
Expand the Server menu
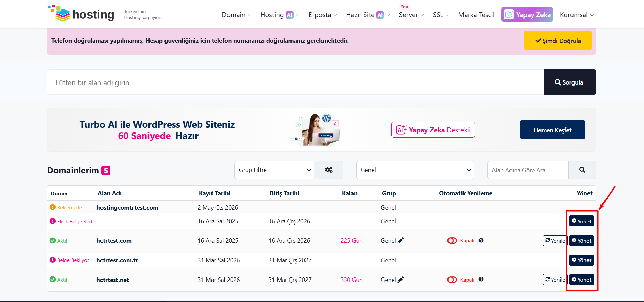click(x=411, y=15)
